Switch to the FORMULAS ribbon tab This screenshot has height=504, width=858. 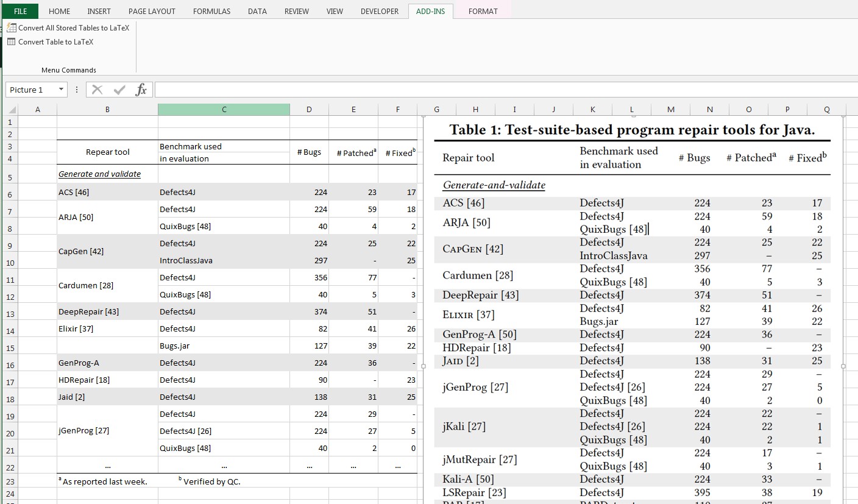211,10
